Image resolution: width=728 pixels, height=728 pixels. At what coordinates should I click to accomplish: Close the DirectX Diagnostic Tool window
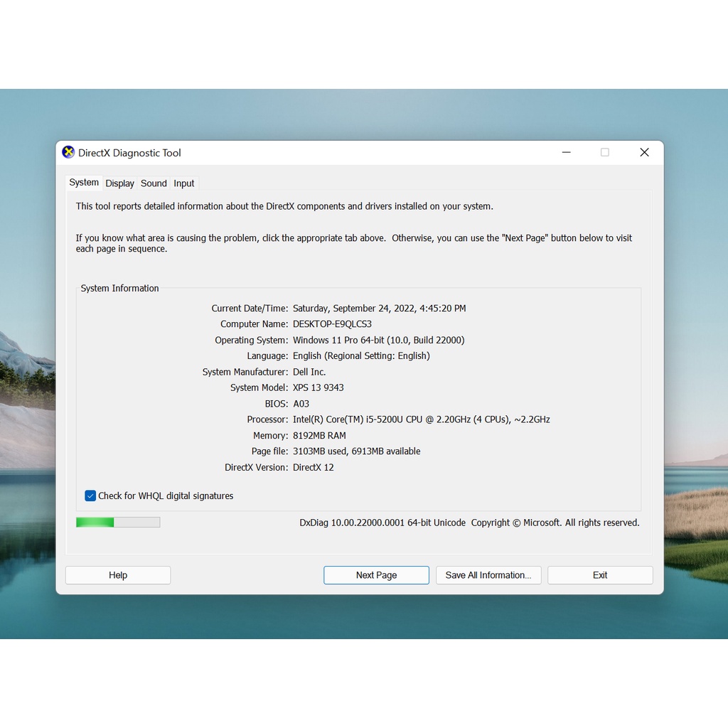click(x=644, y=152)
